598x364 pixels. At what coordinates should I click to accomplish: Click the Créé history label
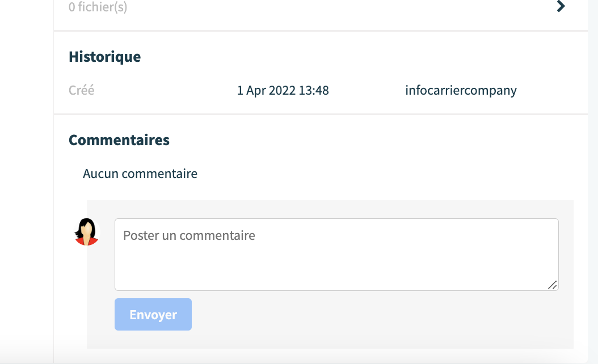pyautogui.click(x=81, y=90)
